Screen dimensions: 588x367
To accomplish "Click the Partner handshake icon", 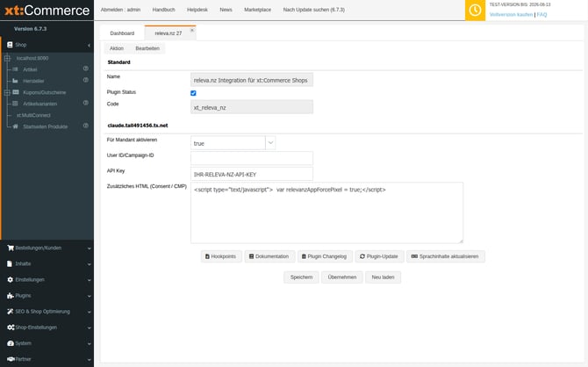I will (11, 359).
